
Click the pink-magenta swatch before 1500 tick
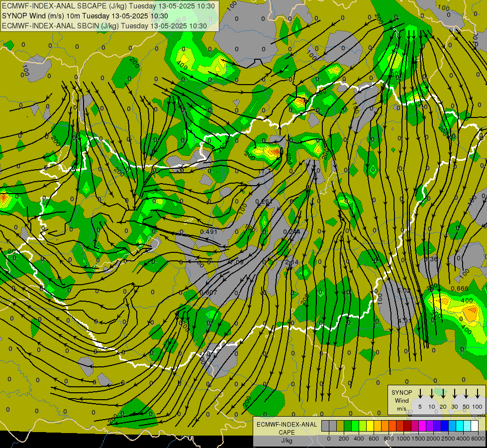click(x=415, y=426)
